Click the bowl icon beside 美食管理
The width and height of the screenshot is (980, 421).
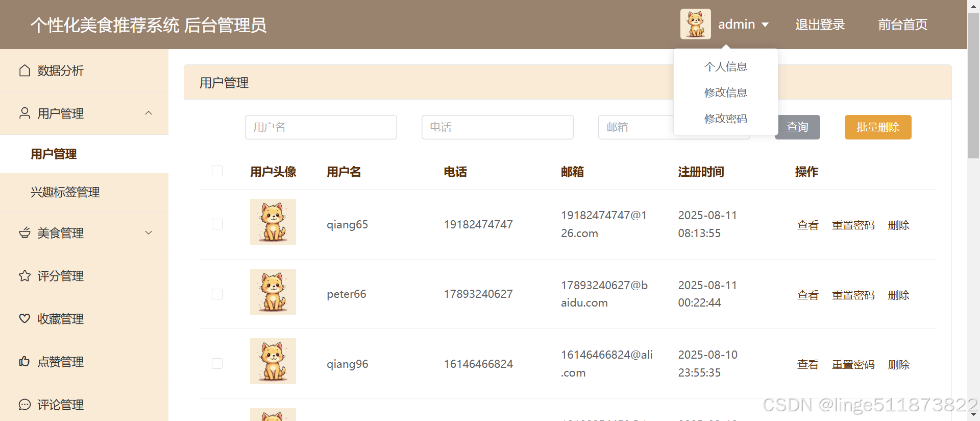point(24,233)
